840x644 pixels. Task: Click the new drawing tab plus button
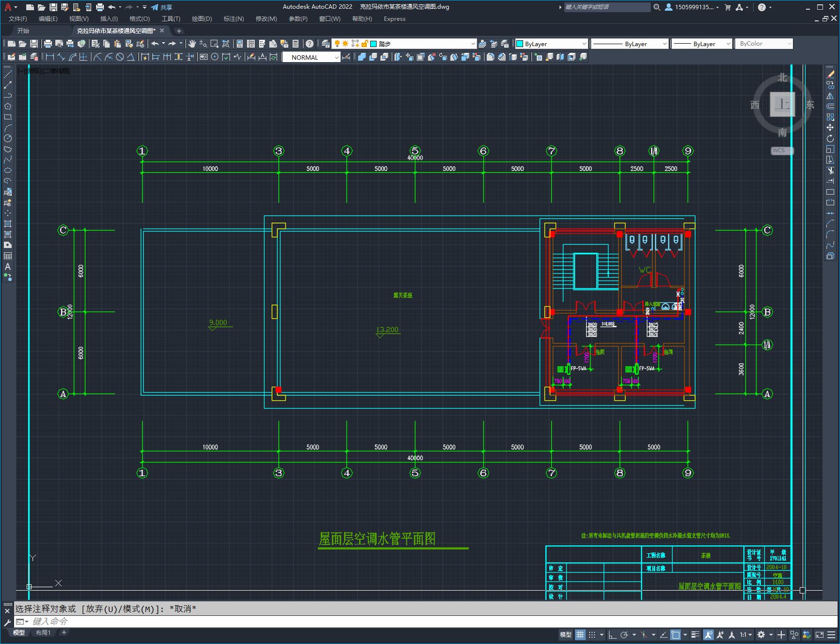tap(179, 31)
